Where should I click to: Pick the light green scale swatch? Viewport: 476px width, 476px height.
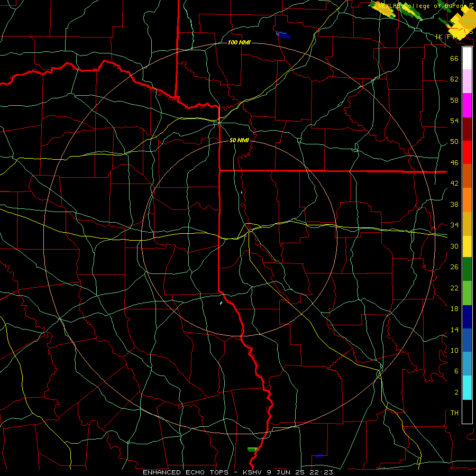[x=467, y=293]
